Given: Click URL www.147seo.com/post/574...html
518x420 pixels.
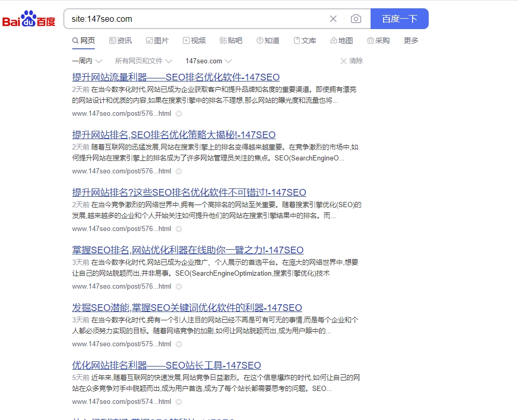Looking at the screenshot, I should (x=121, y=401).
